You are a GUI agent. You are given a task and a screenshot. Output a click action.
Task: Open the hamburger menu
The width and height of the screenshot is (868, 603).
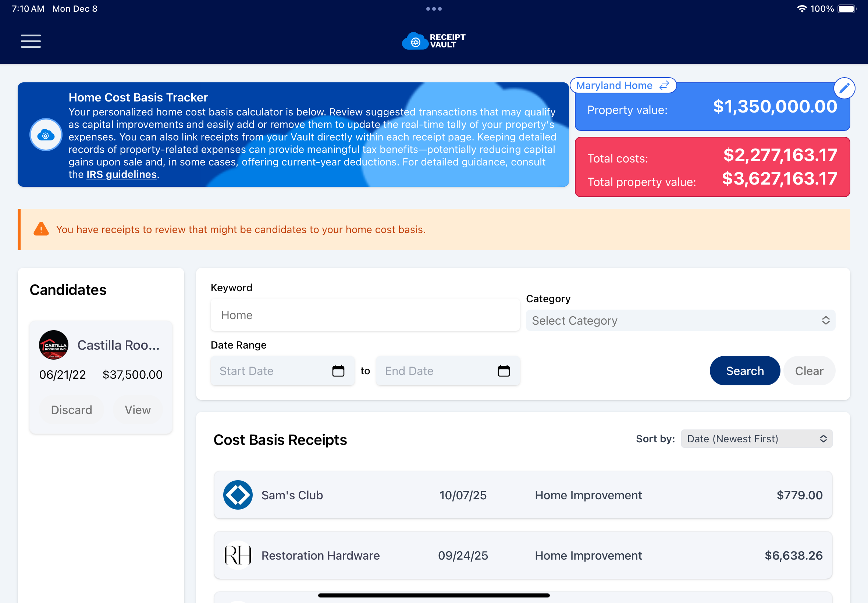[x=31, y=41]
